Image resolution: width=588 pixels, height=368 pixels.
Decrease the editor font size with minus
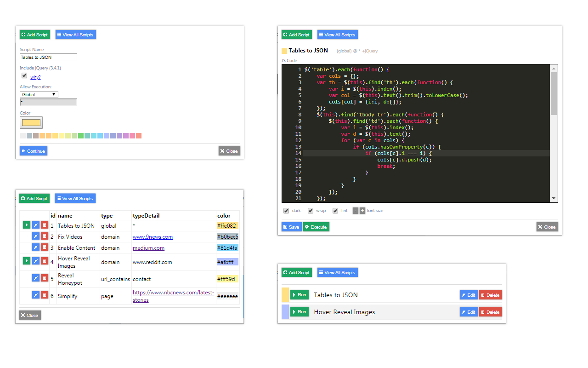(x=356, y=211)
